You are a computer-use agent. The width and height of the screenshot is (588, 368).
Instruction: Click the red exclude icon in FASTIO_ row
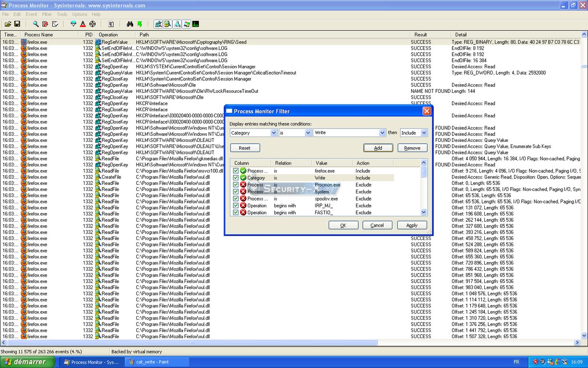point(243,213)
